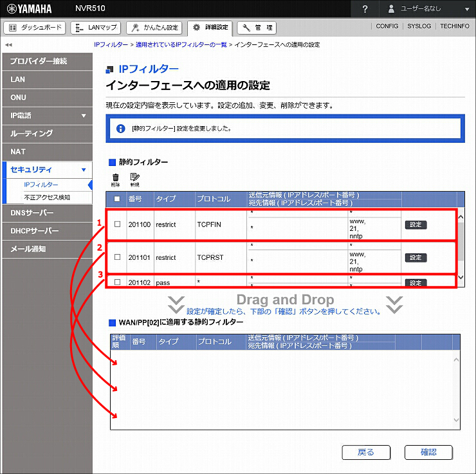
Task: Open ルーティング in sidebar
Action: [x=47, y=134]
